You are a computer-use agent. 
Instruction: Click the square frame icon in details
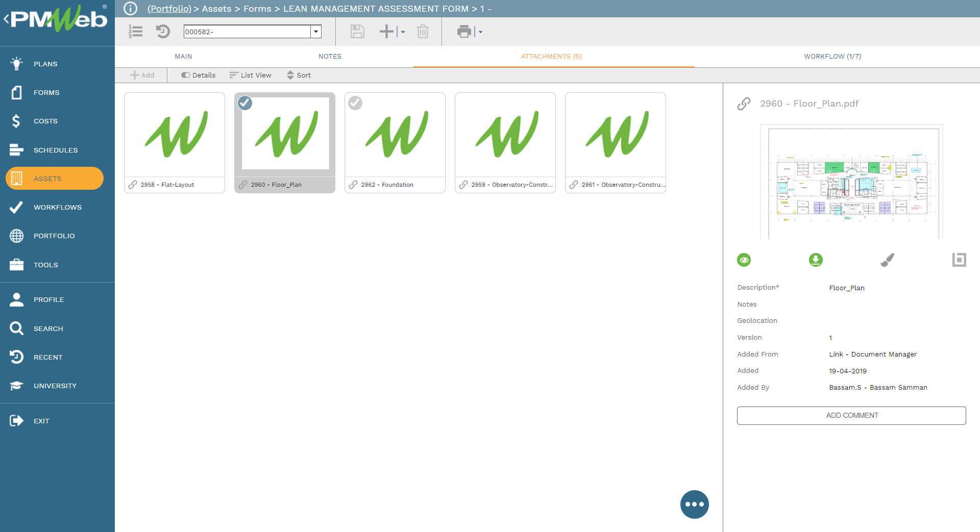click(x=959, y=260)
